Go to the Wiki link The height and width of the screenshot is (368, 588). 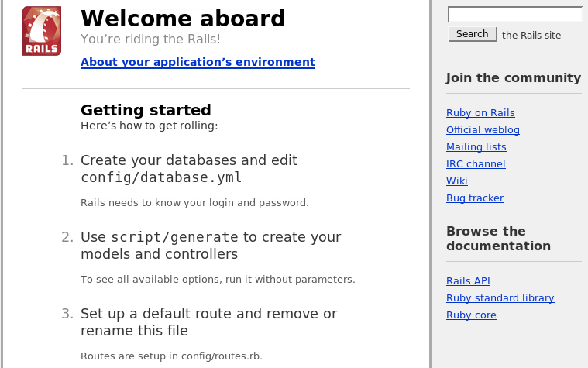point(457,181)
